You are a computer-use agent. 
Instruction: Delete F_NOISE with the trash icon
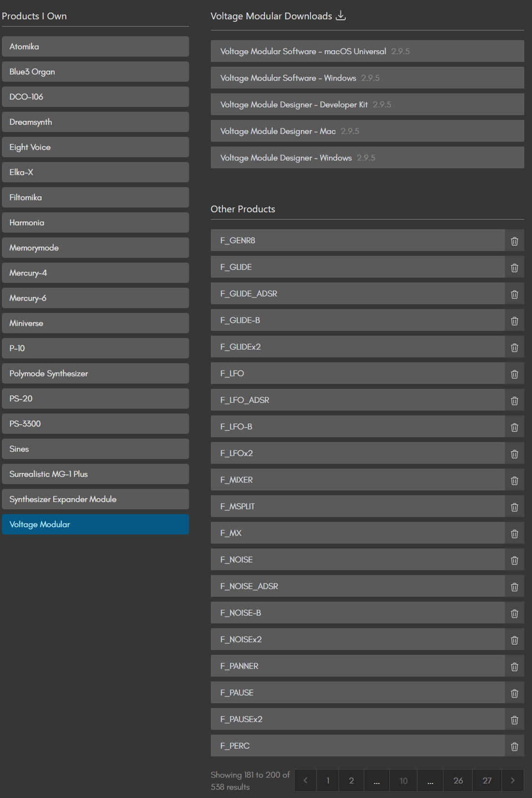[x=514, y=560]
